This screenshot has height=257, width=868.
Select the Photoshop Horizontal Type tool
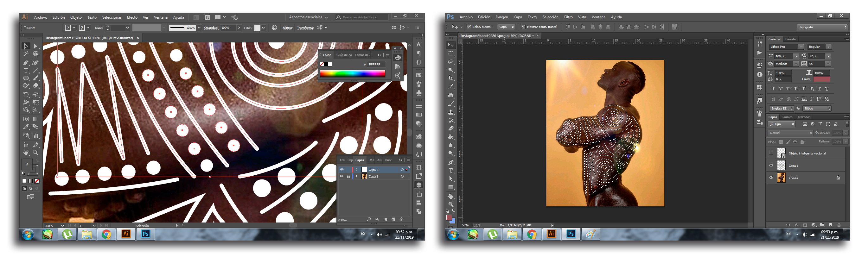451,170
